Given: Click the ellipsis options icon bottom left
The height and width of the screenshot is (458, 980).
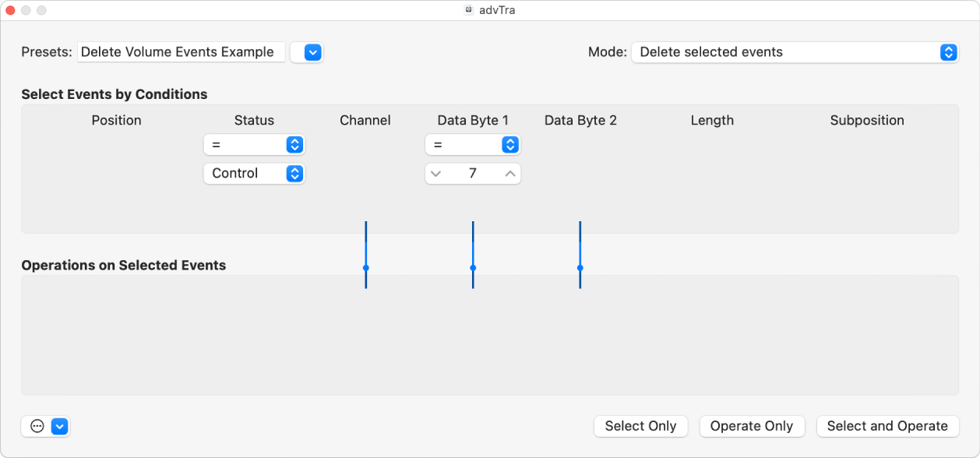Looking at the screenshot, I should [36, 426].
